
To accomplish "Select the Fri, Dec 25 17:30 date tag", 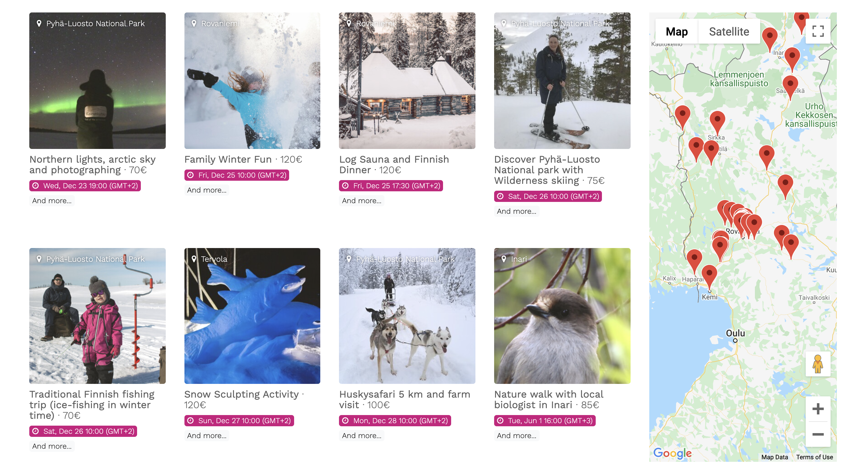I will point(391,186).
